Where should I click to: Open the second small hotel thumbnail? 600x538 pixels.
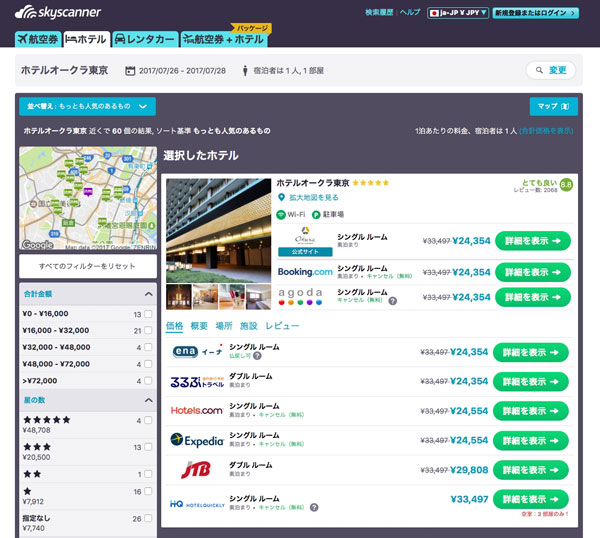[x=205, y=297]
